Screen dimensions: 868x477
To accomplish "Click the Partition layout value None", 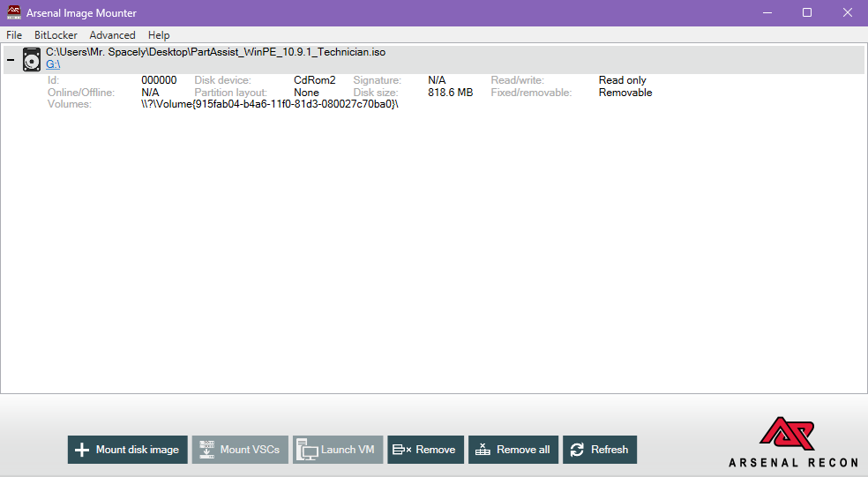I will (x=306, y=93).
